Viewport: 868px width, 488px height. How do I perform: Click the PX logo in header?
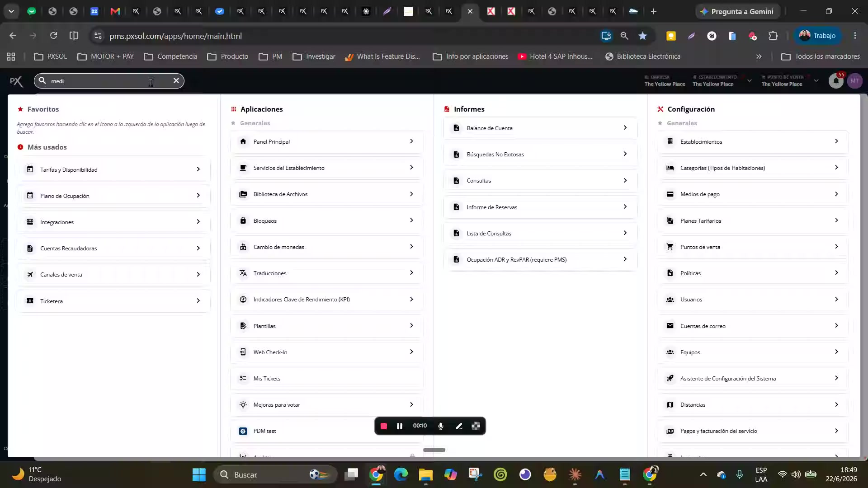tap(16, 81)
